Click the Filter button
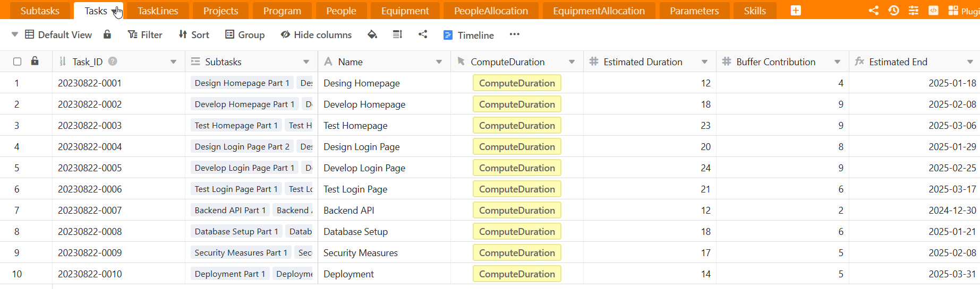The height and width of the screenshot is (289, 980). point(145,35)
